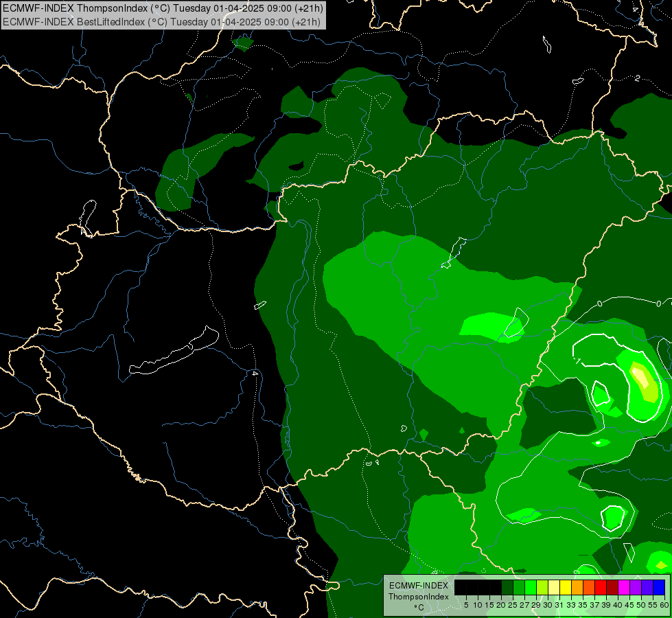Select the pure yellow 31-33 legend swatch

(x=566, y=587)
